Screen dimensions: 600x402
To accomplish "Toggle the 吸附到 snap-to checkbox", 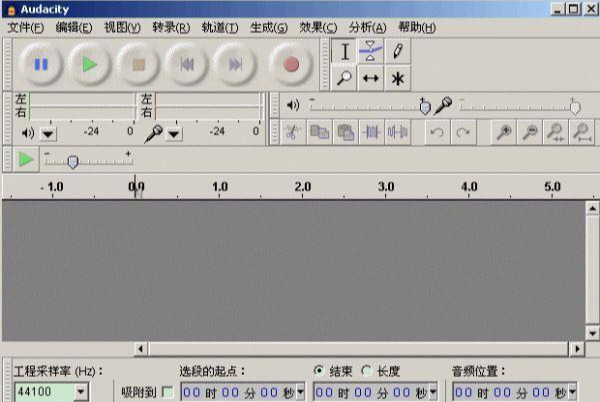I will point(167,392).
